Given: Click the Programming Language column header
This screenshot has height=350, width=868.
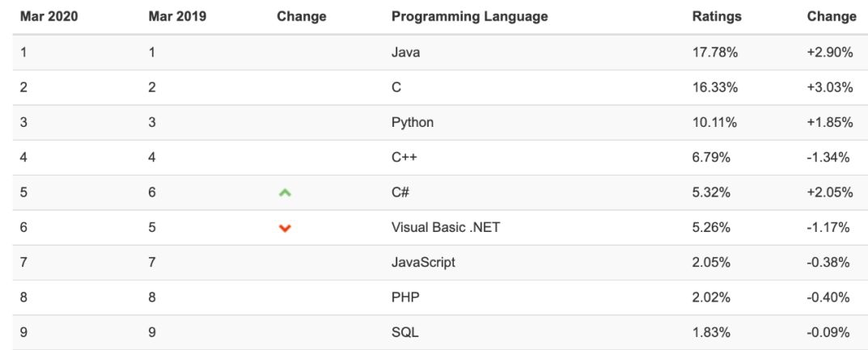Looking at the screenshot, I should (469, 16).
